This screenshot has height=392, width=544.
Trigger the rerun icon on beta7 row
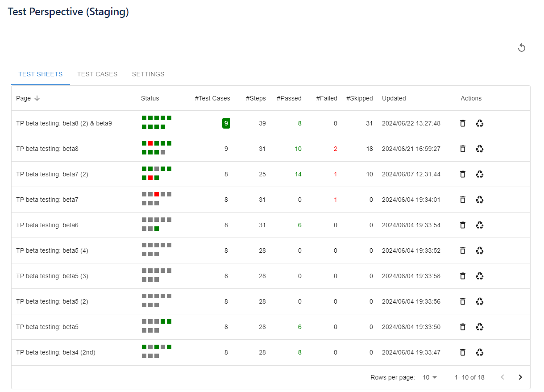coord(479,200)
